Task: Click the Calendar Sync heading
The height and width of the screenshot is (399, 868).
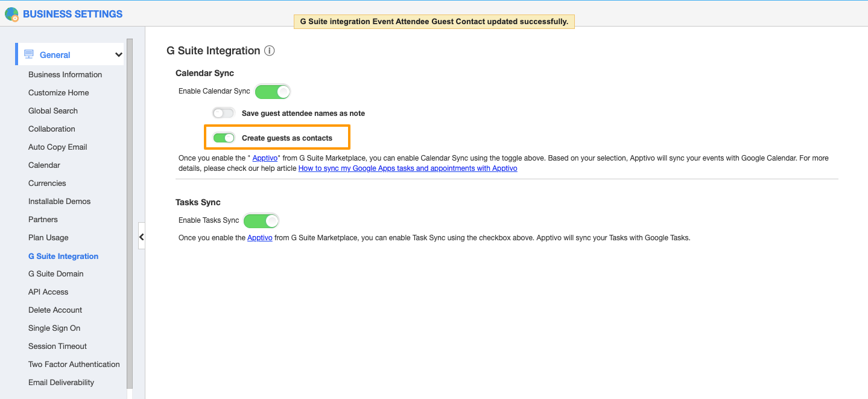Action: (x=204, y=73)
